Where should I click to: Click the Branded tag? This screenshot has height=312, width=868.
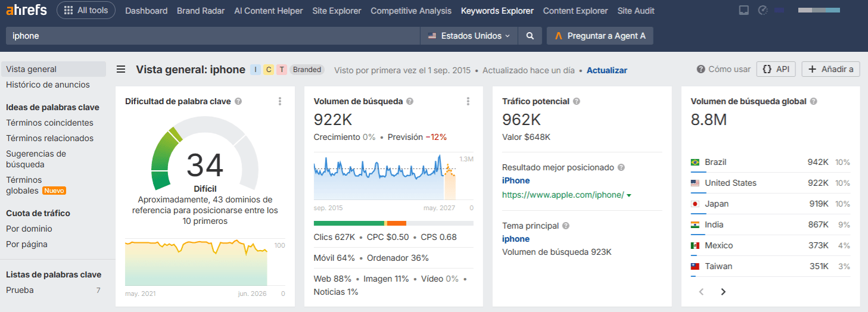click(307, 70)
